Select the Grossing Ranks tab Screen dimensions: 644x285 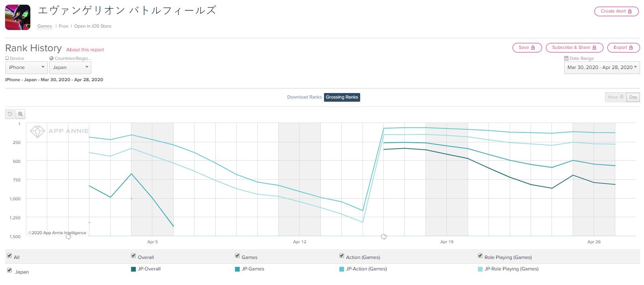click(x=342, y=97)
